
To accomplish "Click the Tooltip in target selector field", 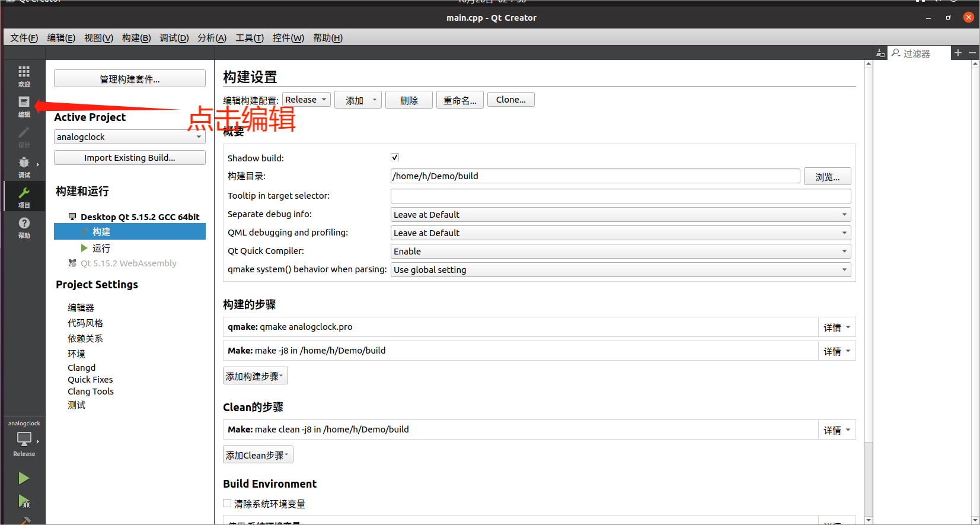I will pyautogui.click(x=621, y=196).
